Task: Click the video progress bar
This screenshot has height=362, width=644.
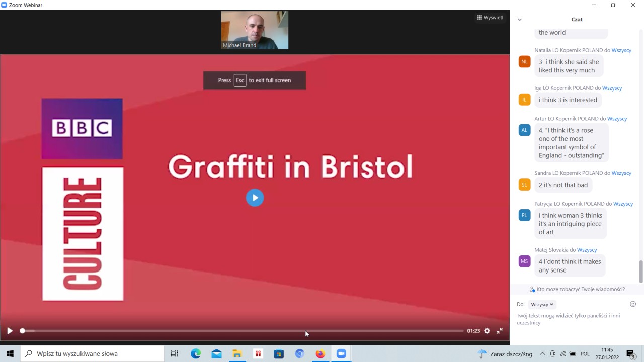Action: tap(243, 331)
